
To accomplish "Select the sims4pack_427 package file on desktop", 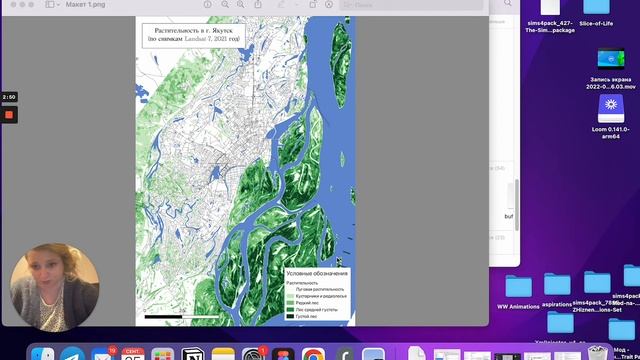I will (550, 16).
